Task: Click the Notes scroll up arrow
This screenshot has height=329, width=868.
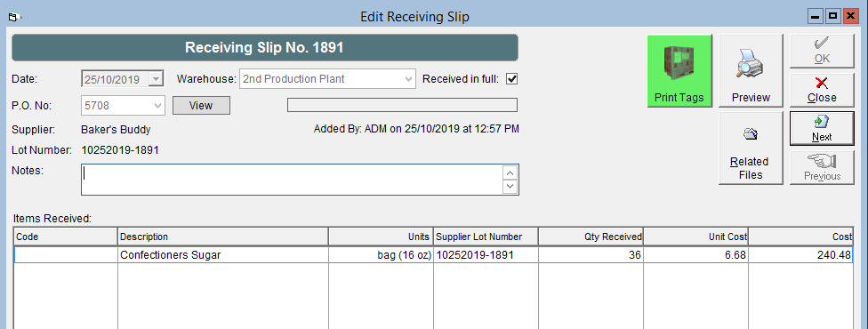Action: (x=510, y=173)
